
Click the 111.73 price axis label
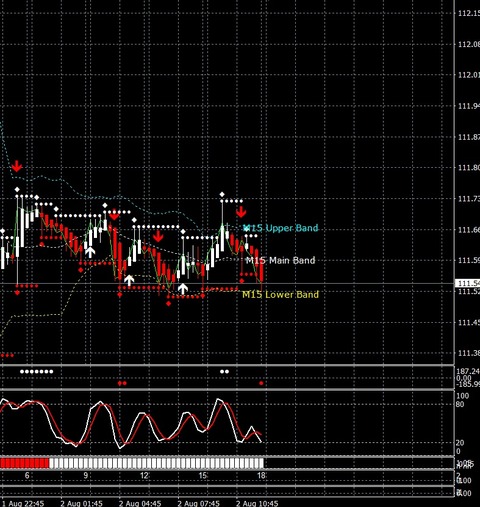[469, 199]
